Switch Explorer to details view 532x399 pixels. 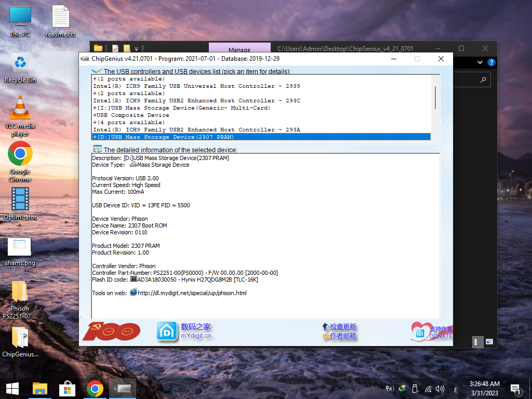tap(477, 342)
